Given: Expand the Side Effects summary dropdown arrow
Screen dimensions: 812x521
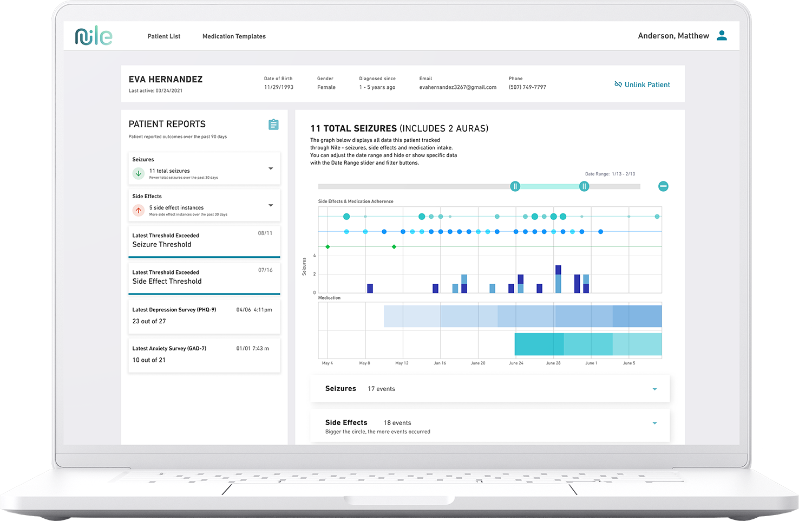Looking at the screenshot, I should click(x=271, y=205).
